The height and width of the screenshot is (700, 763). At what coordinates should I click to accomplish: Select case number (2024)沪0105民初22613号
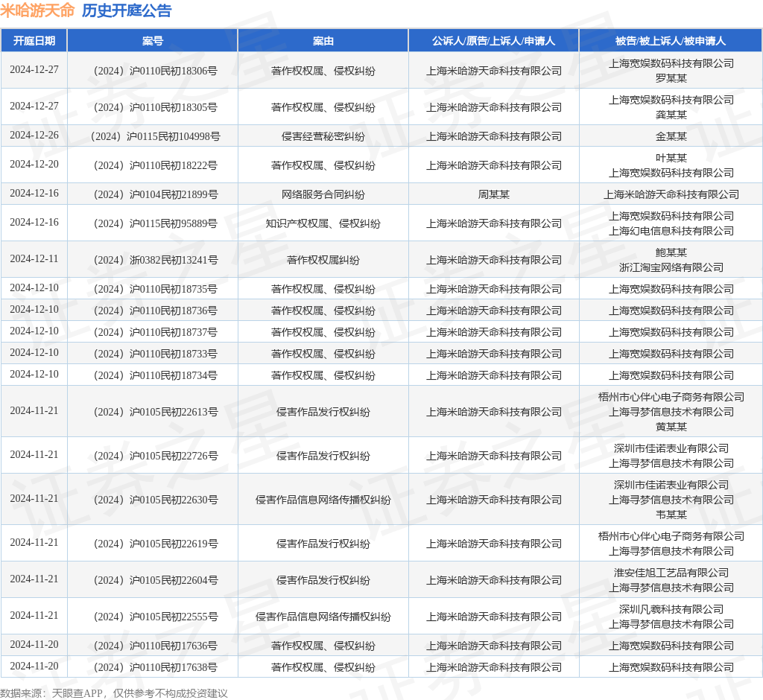coord(155,412)
